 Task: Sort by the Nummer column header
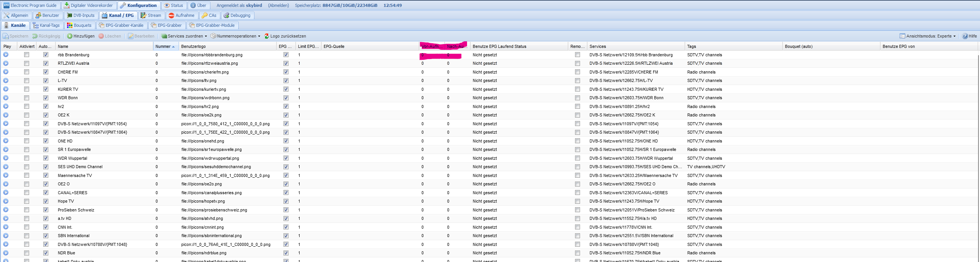(166, 46)
